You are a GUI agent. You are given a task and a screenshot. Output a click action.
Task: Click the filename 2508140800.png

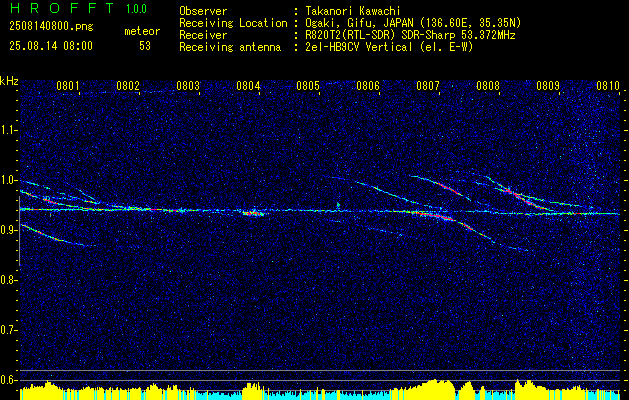51,26
